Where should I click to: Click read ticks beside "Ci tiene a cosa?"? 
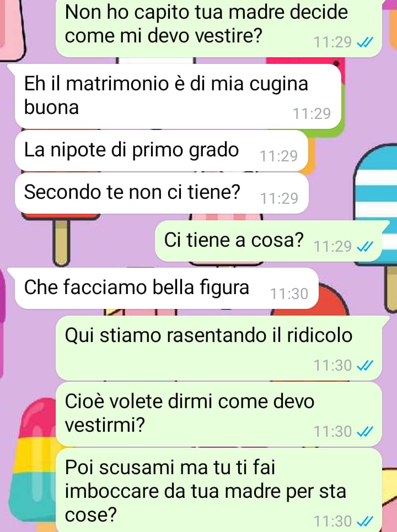(366, 247)
